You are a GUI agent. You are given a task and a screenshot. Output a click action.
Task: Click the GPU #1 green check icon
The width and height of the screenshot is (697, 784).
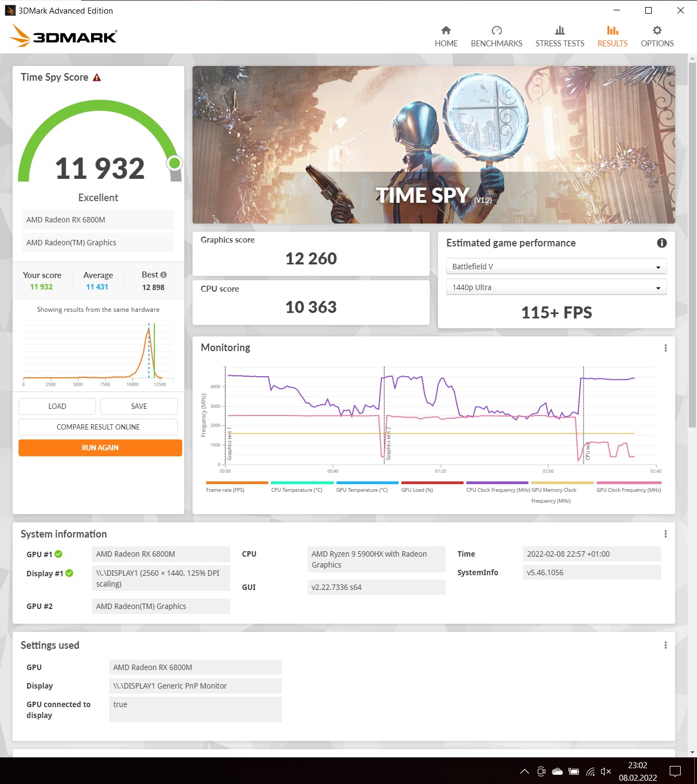58,554
